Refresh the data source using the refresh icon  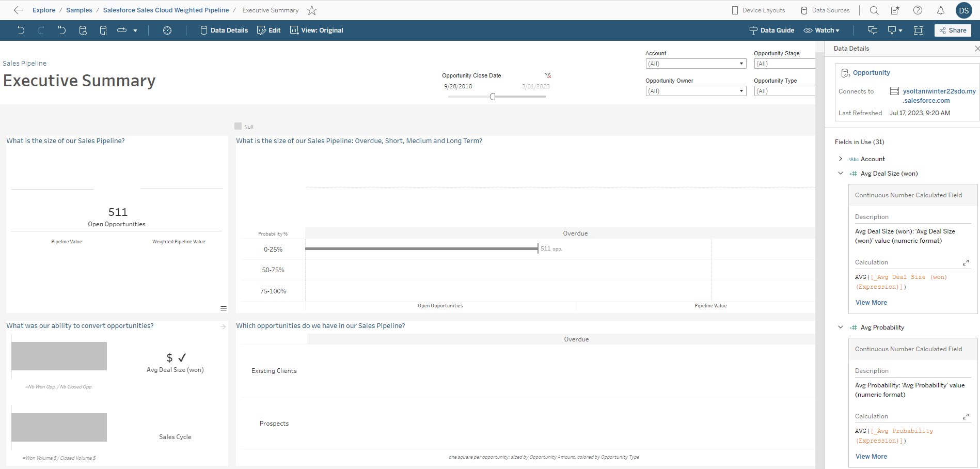pyautogui.click(x=83, y=30)
